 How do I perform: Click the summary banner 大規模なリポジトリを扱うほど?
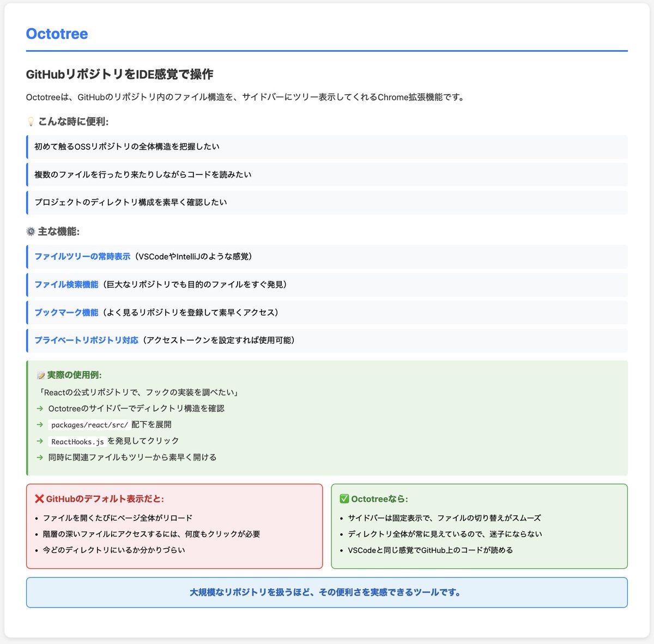(327, 592)
